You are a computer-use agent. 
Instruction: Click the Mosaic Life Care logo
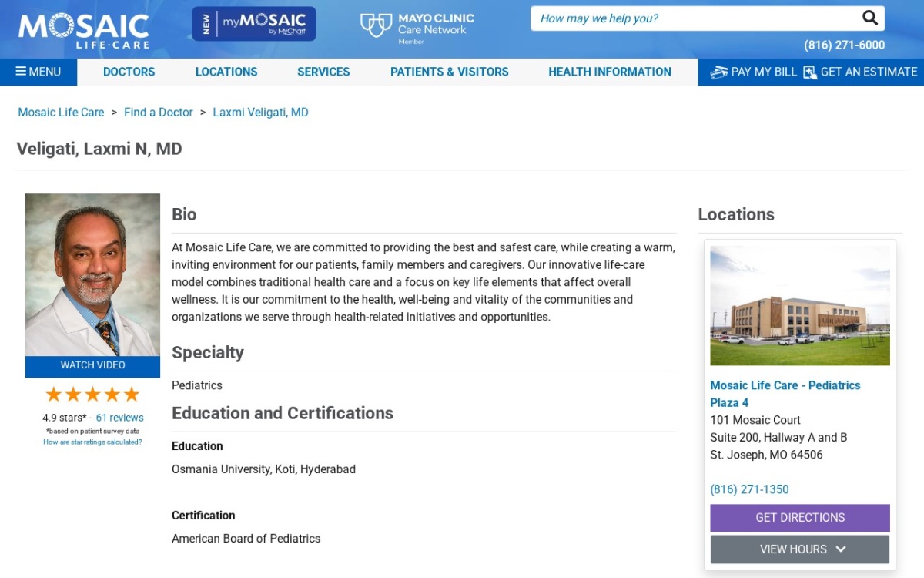pos(84,31)
